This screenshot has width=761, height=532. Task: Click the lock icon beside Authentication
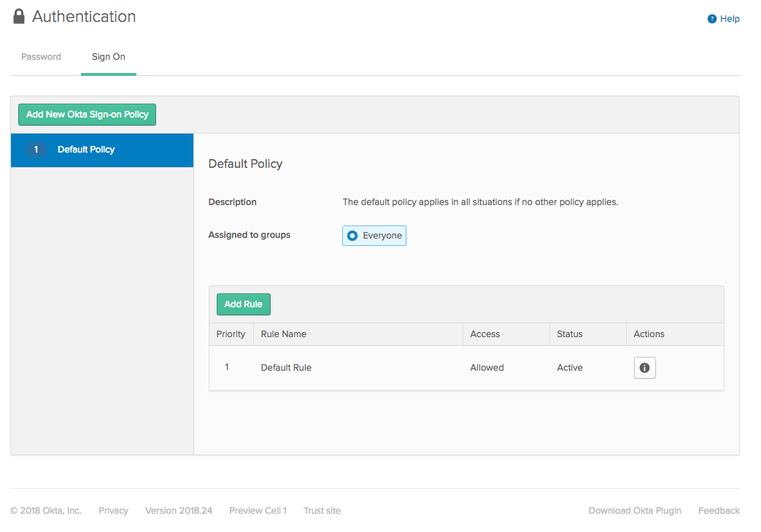(19, 17)
